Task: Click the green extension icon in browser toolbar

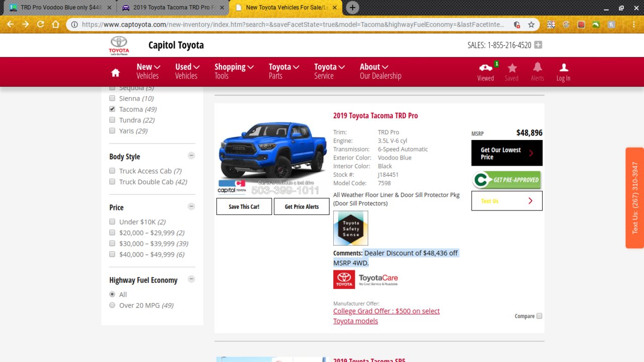Action: [x=596, y=24]
